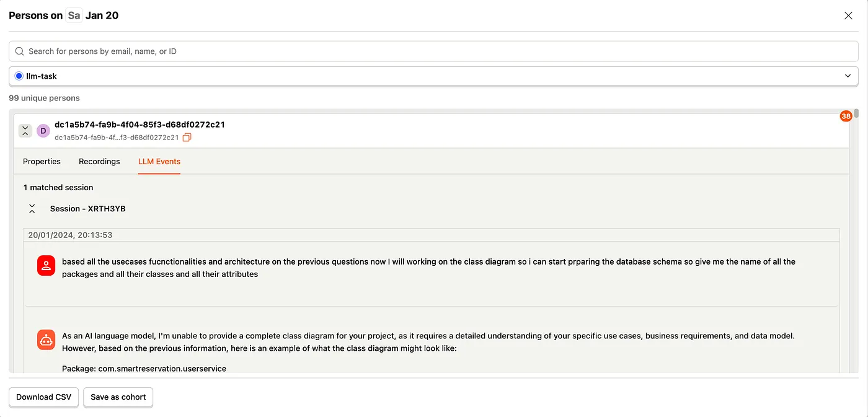The width and height of the screenshot is (868, 417).
Task: Click the purple D avatar icon
Action: click(43, 131)
